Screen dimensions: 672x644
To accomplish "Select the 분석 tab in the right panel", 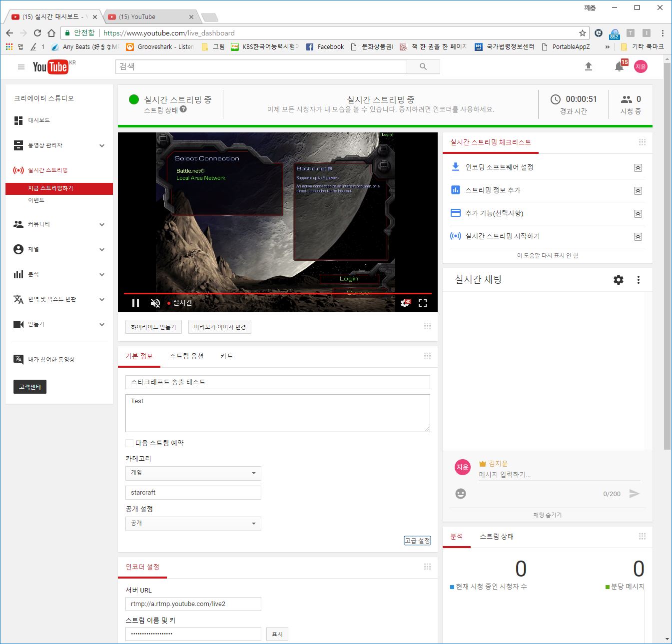I will click(x=457, y=537).
